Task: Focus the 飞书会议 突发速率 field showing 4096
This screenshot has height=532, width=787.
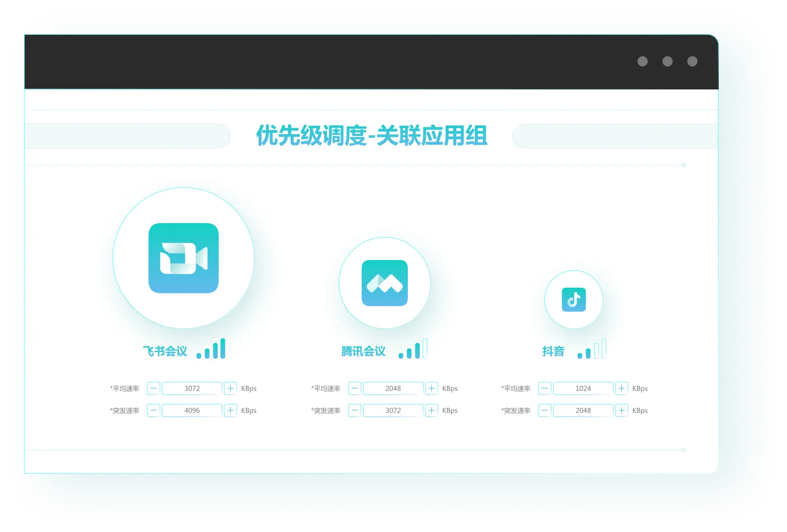Action: pyautogui.click(x=192, y=410)
